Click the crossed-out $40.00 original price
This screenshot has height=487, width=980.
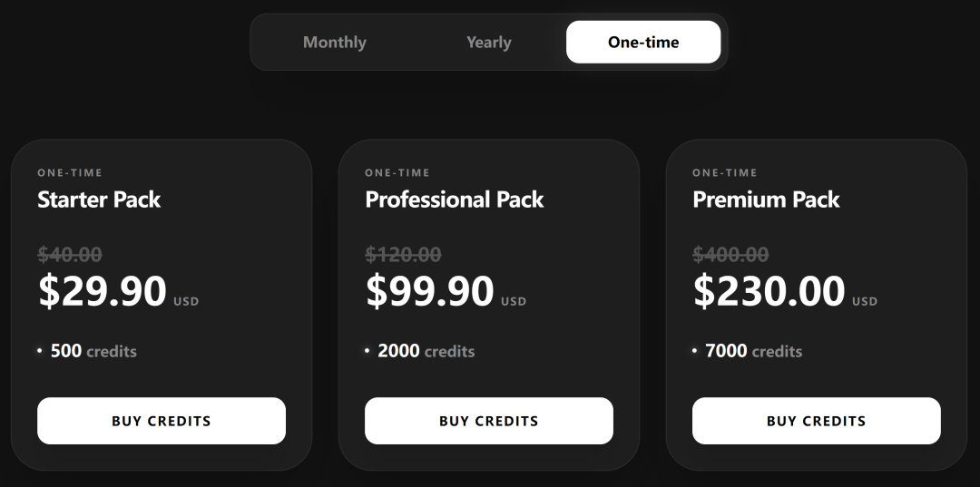(x=70, y=255)
